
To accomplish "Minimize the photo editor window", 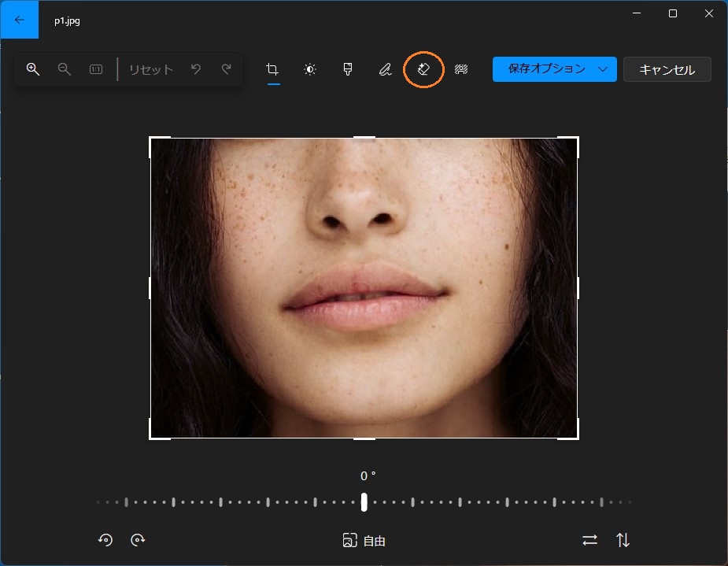I will (637, 13).
